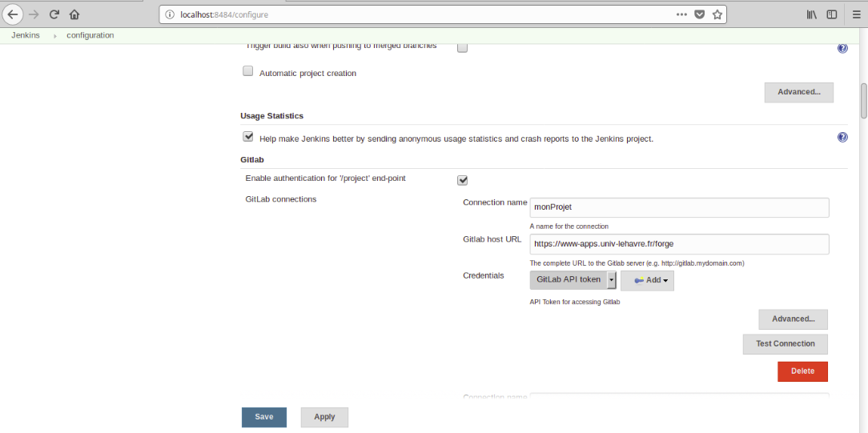Viewport: 868px width, 433px height.
Task: Open page actions three-dot menu
Action: tap(681, 14)
